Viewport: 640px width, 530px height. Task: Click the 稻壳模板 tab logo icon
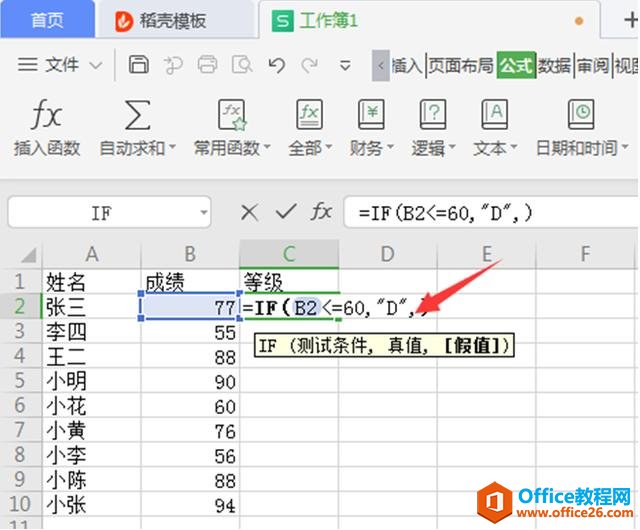(124, 21)
